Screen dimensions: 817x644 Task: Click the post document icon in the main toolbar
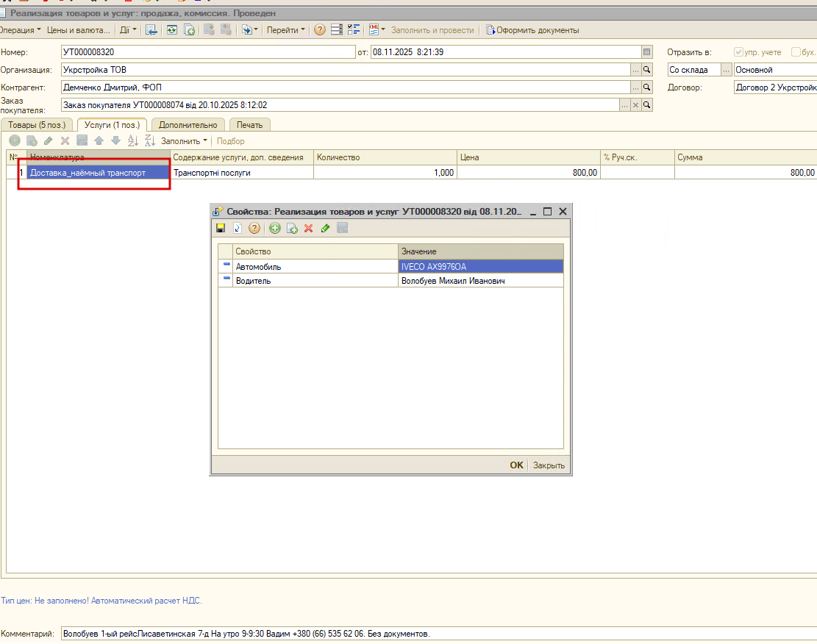point(209,29)
